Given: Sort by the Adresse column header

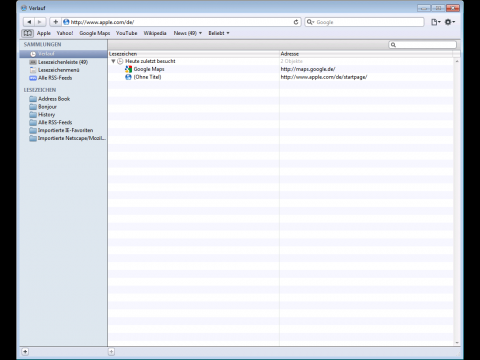Looking at the screenshot, I should pos(366,54).
